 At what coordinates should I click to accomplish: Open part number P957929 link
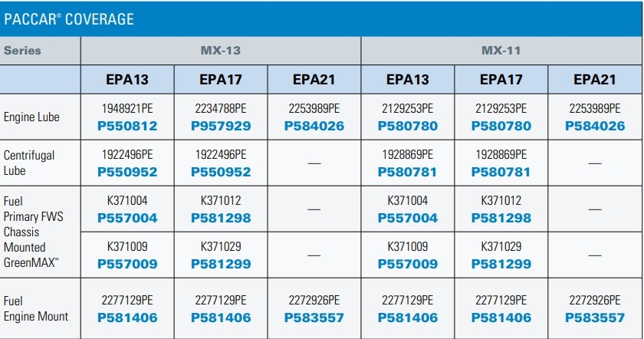[221, 125]
